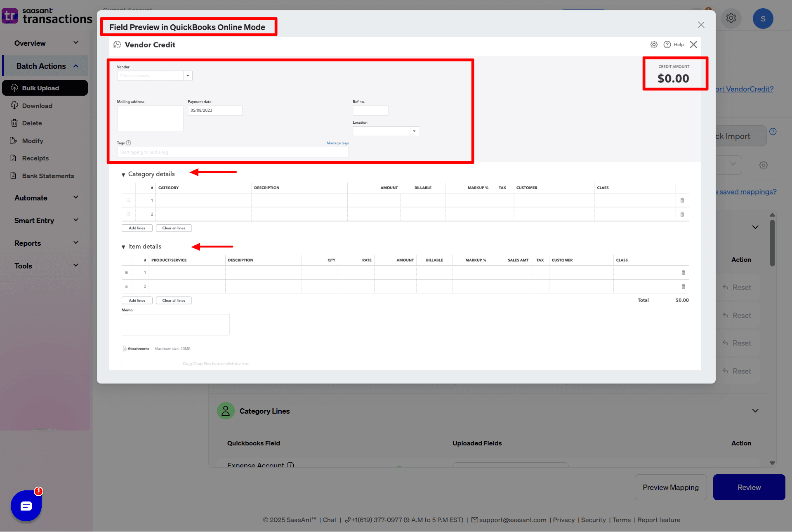Click the Help icon in Vendor Credit header
The height and width of the screenshot is (532, 792).
pyautogui.click(x=667, y=45)
